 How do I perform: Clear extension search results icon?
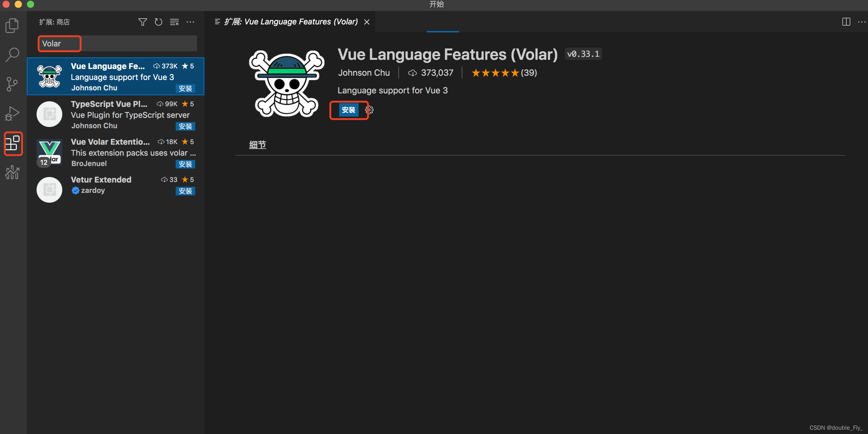(174, 22)
